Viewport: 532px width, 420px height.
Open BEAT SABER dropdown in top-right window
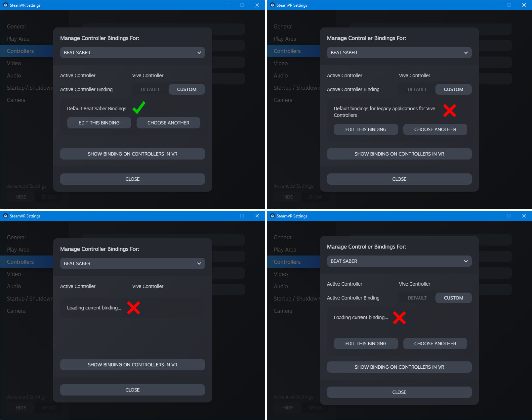pos(399,53)
